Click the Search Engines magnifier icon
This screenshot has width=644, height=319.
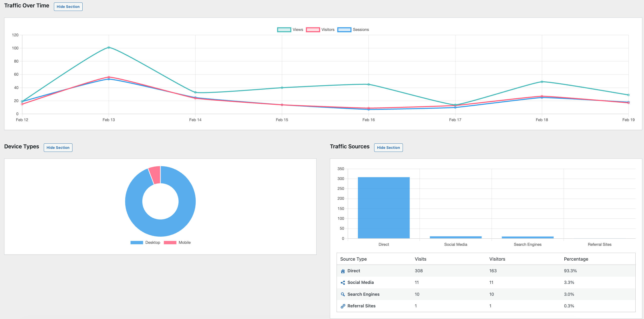coord(343,295)
